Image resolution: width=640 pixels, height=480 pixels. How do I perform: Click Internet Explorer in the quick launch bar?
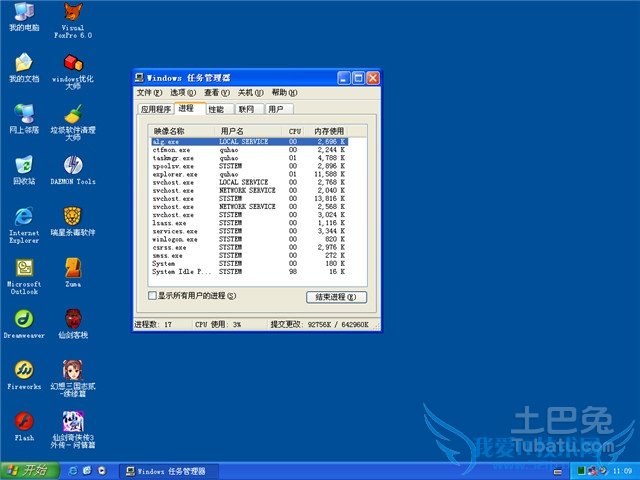[71, 470]
